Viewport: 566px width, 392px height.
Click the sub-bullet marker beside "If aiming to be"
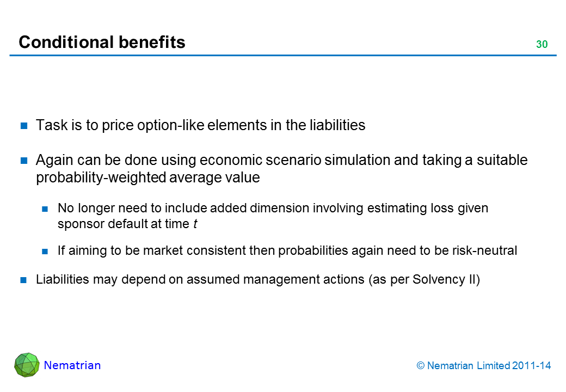tap(46, 251)
